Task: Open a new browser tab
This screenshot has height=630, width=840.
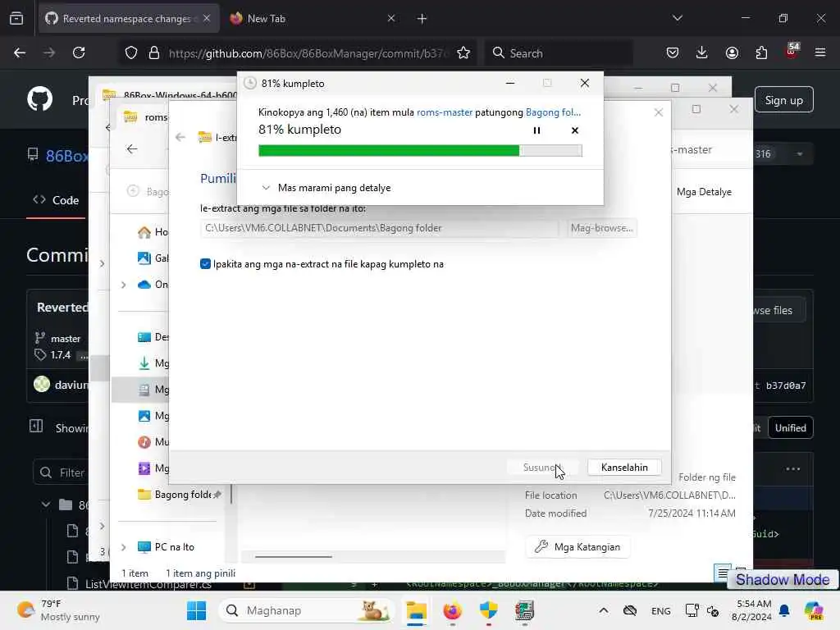Action: 422,19
